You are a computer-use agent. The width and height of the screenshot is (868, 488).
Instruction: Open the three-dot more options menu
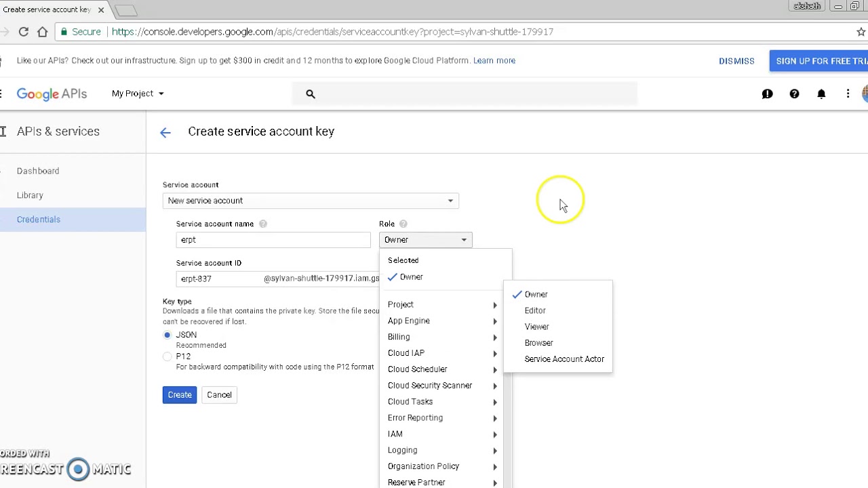click(x=848, y=94)
